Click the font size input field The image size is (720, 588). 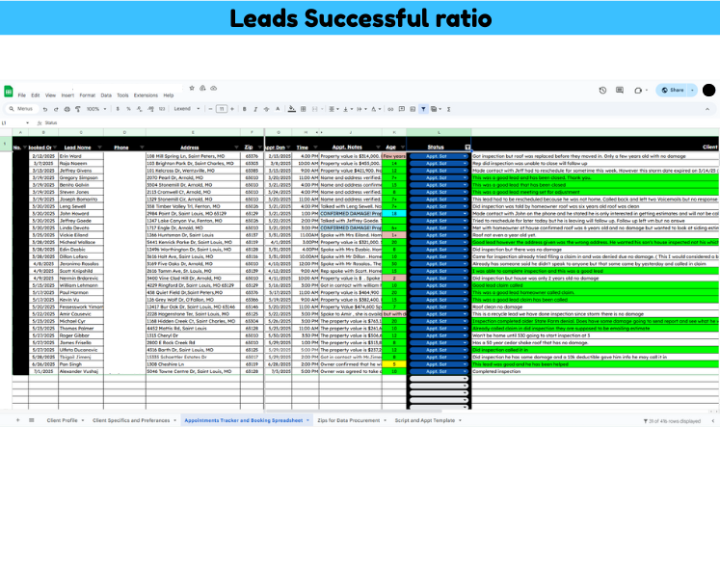(x=221, y=109)
